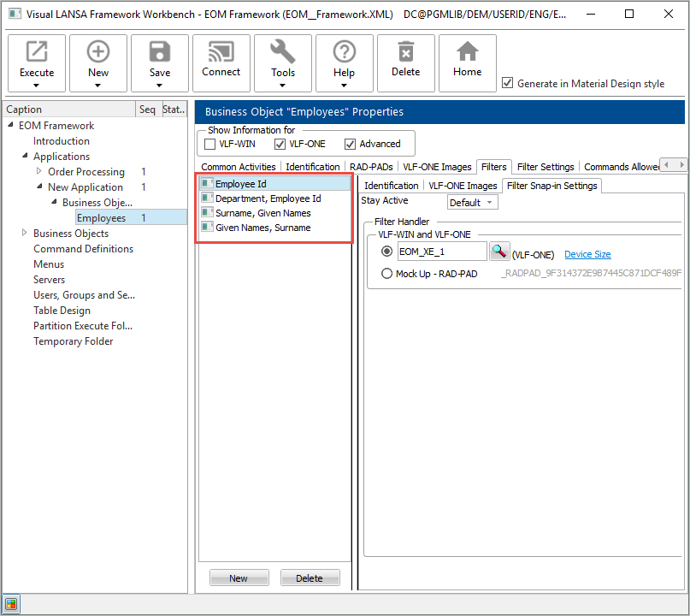Select Table Design tree item
Viewport: 690px width, 616px height.
[62, 311]
